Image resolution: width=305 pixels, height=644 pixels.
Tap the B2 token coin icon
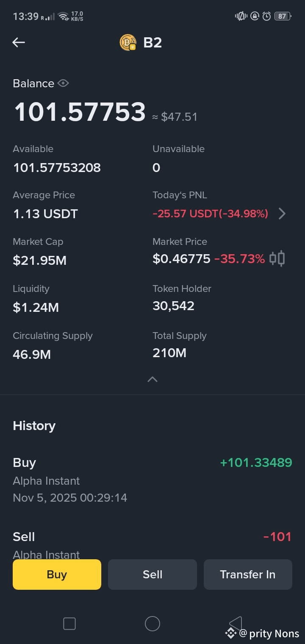pos(128,42)
